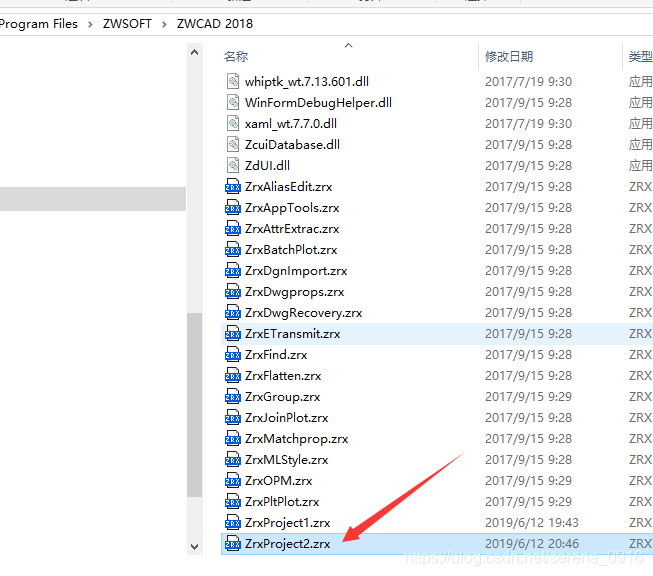The width and height of the screenshot is (653, 576).
Task: Click the ZRX icon of ZrxDwgprops.zrx
Action: [233, 291]
